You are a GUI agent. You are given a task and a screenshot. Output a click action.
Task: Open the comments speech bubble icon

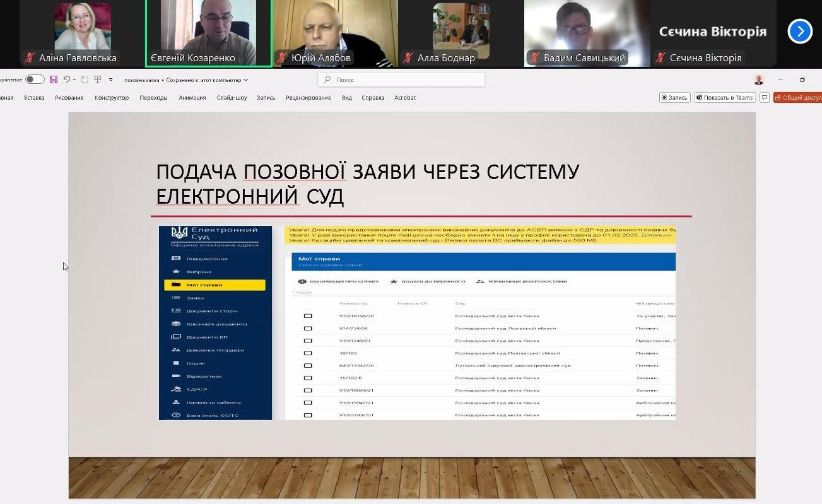765,98
